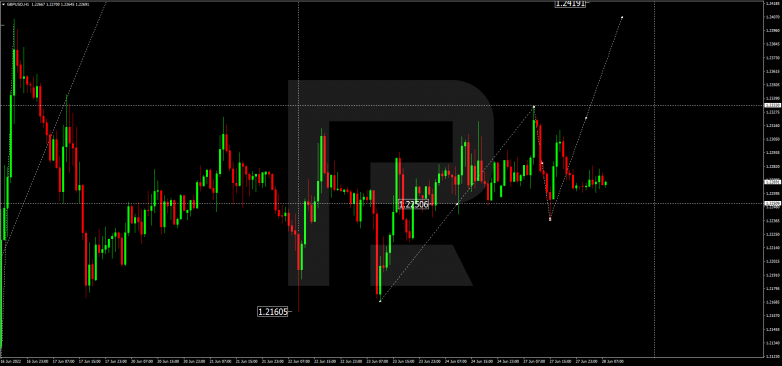Image resolution: width=782 pixels, height=366 pixels.
Task: Click the 1.21605 price label
Action: [272, 312]
